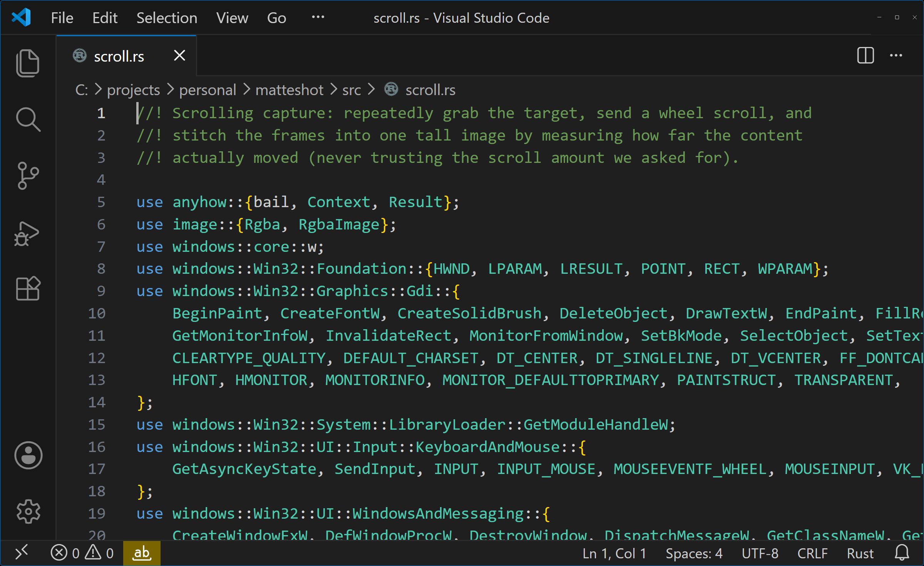Click 'HWND' on line 8
The image size is (924, 566).
(x=451, y=269)
